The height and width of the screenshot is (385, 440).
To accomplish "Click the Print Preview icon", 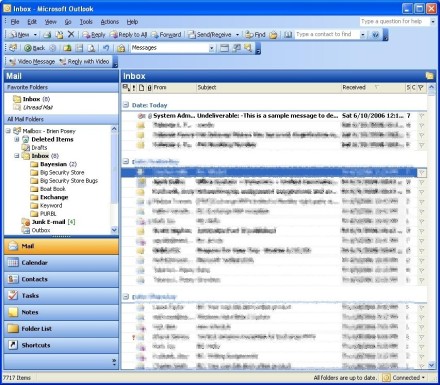I will (x=91, y=48).
